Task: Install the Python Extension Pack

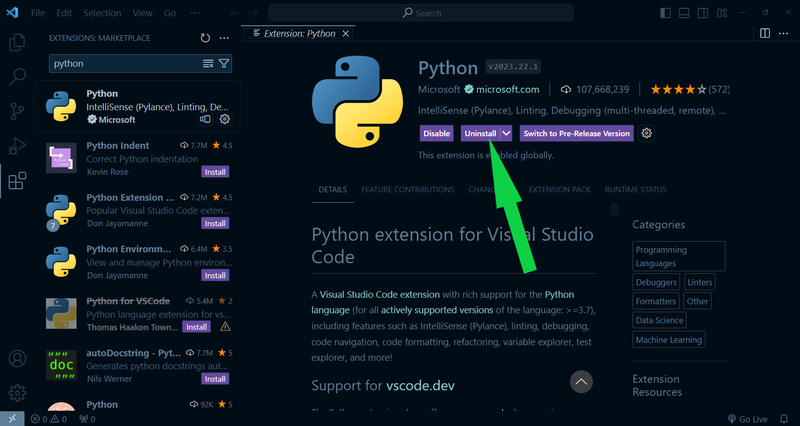Action: coord(215,223)
